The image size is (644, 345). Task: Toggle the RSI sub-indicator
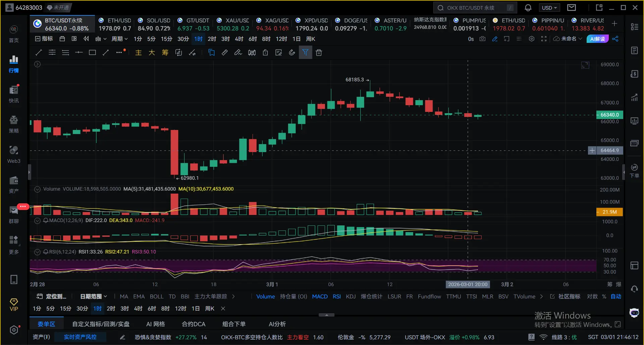[x=337, y=296]
